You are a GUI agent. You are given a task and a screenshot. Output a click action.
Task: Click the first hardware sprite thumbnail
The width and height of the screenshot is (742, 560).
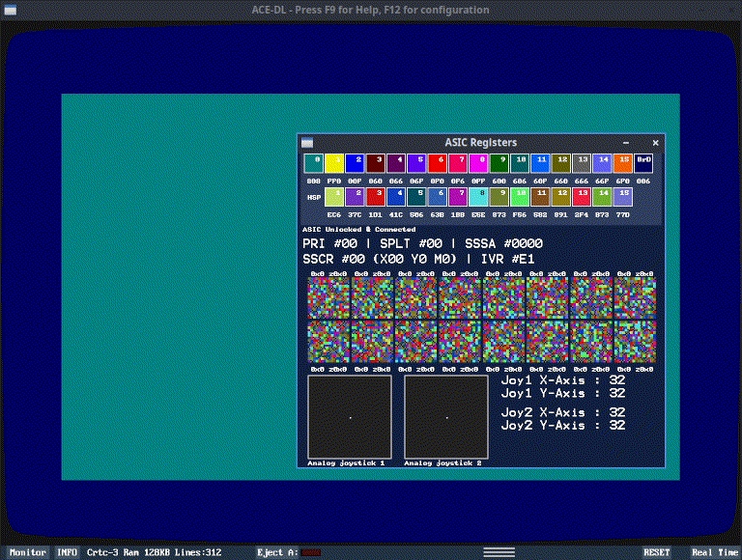pos(328,297)
